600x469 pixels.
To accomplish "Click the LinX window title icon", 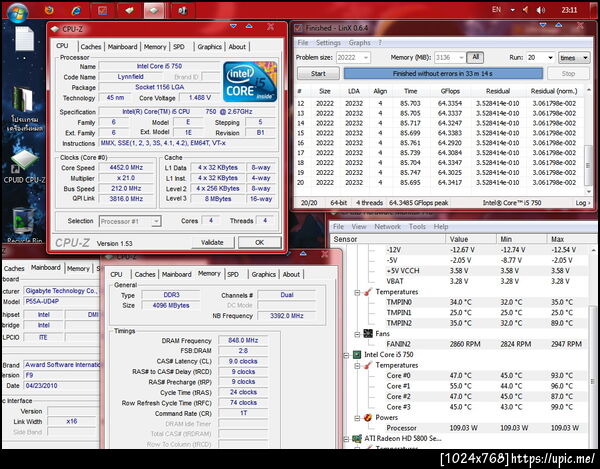I will (x=298, y=28).
